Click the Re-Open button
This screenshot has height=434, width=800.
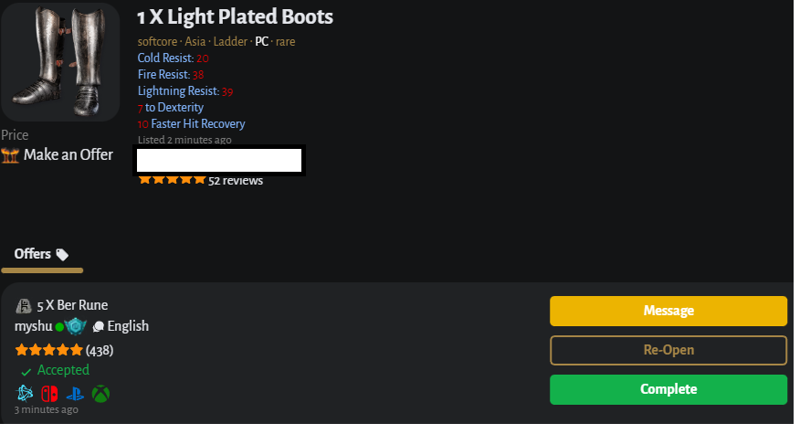click(668, 350)
